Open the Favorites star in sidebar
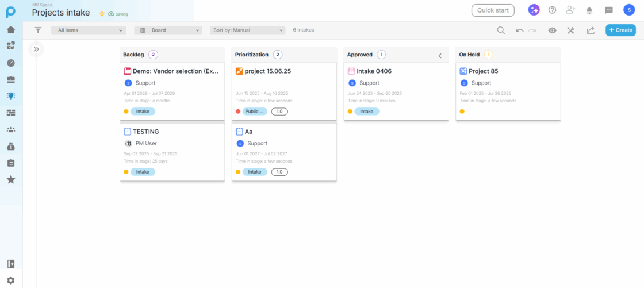 pyautogui.click(x=11, y=180)
